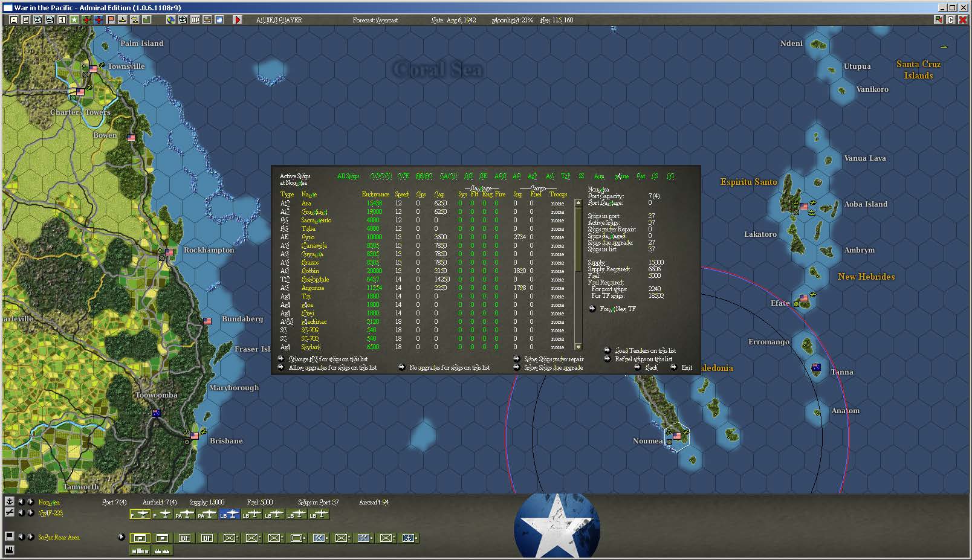Click Refuel ships on this list
Screen dimensions: 972x560
pos(638,359)
